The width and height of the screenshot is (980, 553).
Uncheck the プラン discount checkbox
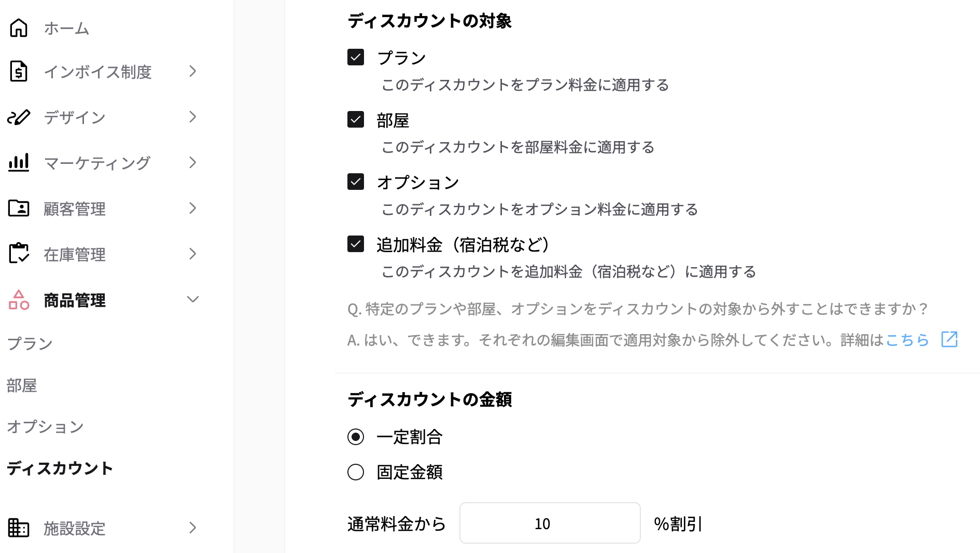pyautogui.click(x=355, y=58)
